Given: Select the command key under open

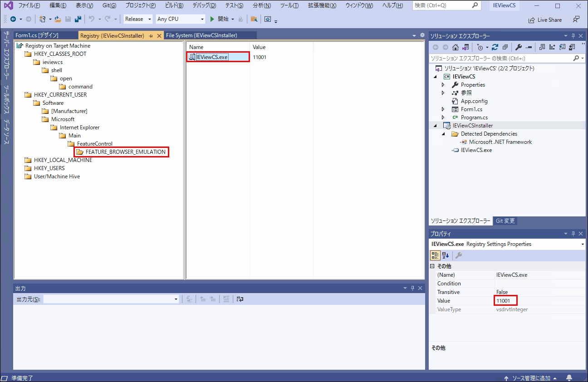Looking at the screenshot, I should pyautogui.click(x=80, y=87).
